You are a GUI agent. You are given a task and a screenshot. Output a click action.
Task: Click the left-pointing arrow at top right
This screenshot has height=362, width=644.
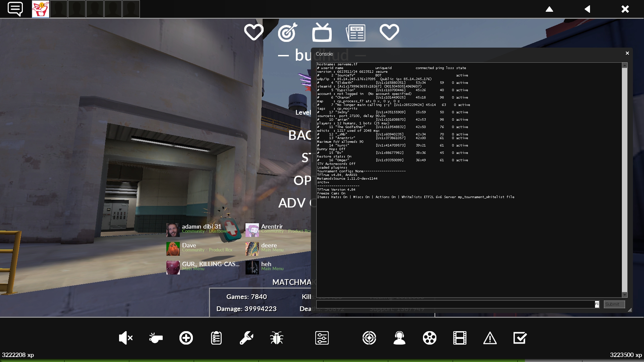pyautogui.click(x=587, y=9)
